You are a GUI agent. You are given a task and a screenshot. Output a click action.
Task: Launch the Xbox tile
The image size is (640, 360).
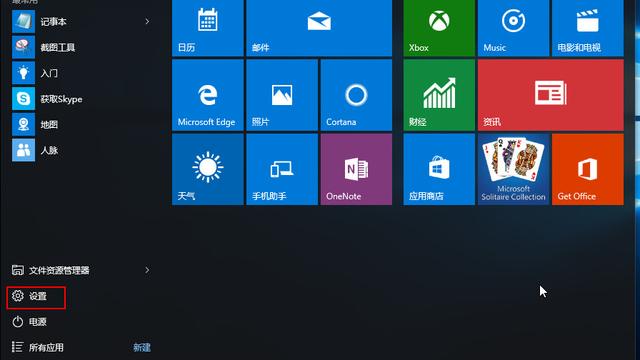pyautogui.click(x=439, y=28)
